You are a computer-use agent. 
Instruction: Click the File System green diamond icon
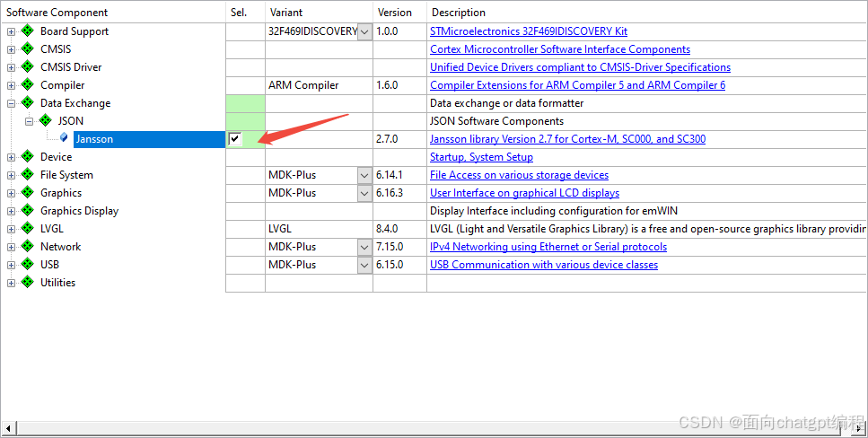point(27,174)
